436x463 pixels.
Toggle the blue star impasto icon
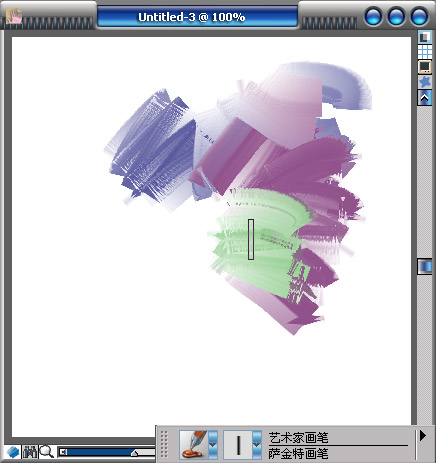[425, 82]
